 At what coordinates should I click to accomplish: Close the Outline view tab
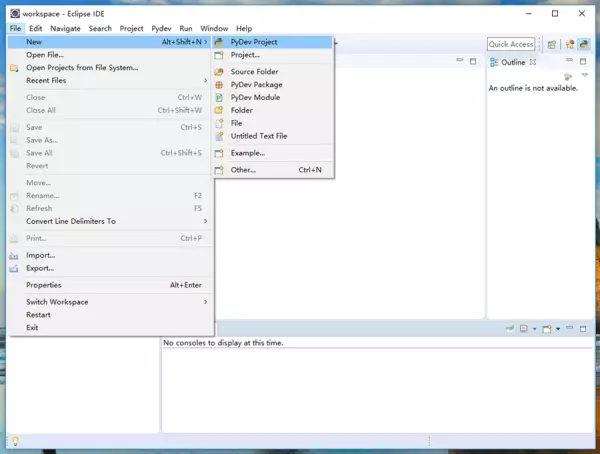[533, 62]
